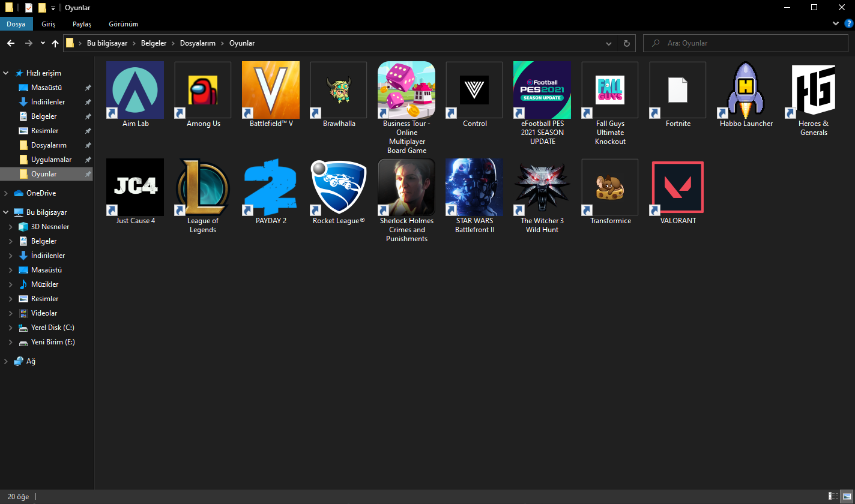Select the Habbo Launcher rocket icon

(746, 90)
